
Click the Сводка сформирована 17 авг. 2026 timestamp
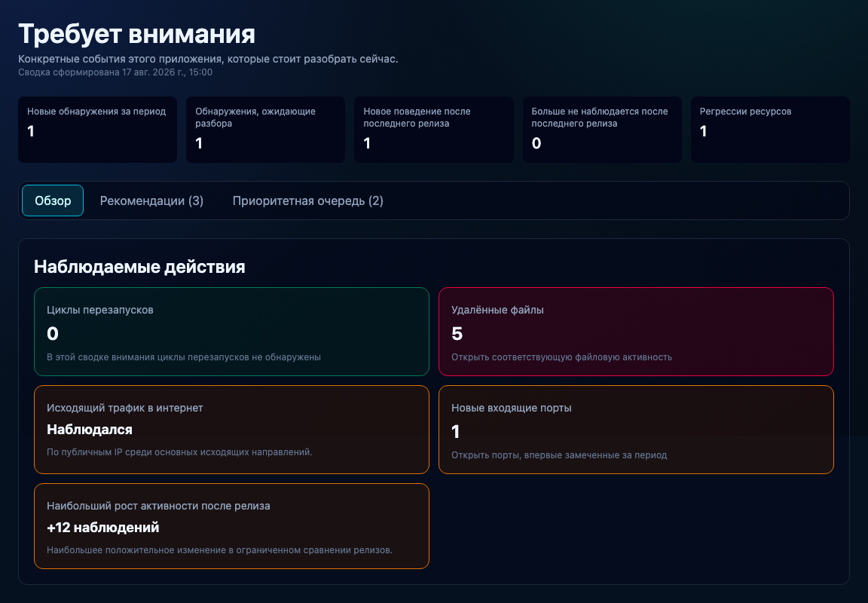pyautogui.click(x=115, y=72)
